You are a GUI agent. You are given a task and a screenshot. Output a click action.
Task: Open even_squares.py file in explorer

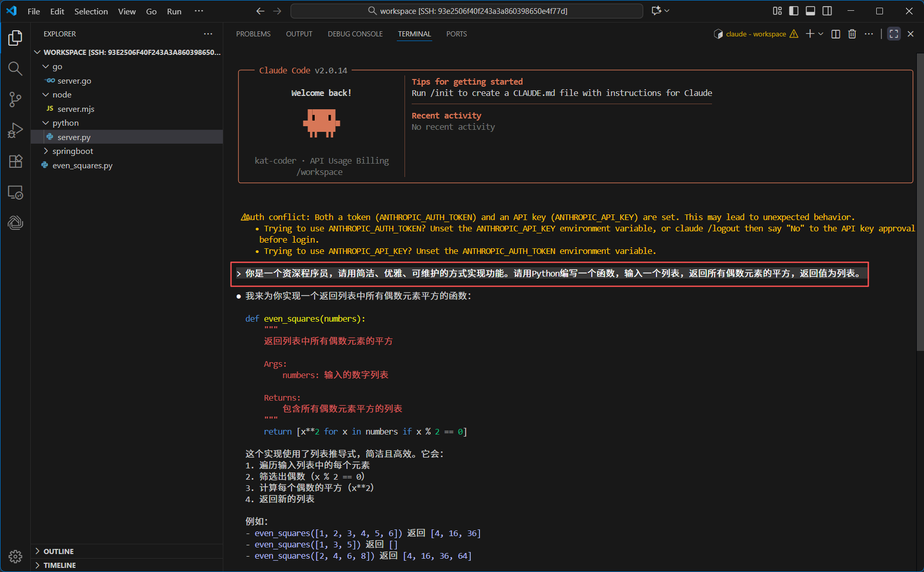point(82,166)
